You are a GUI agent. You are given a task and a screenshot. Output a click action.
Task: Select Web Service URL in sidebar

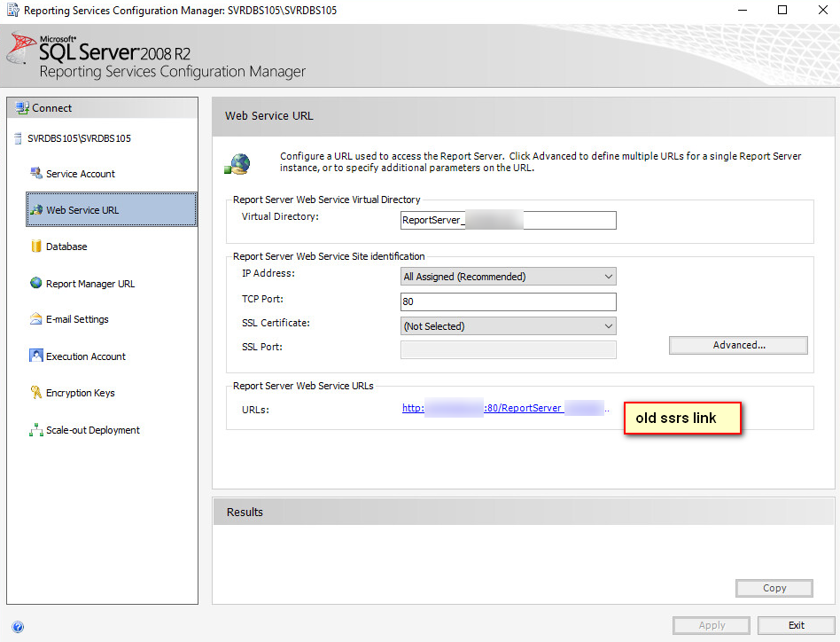pos(112,209)
